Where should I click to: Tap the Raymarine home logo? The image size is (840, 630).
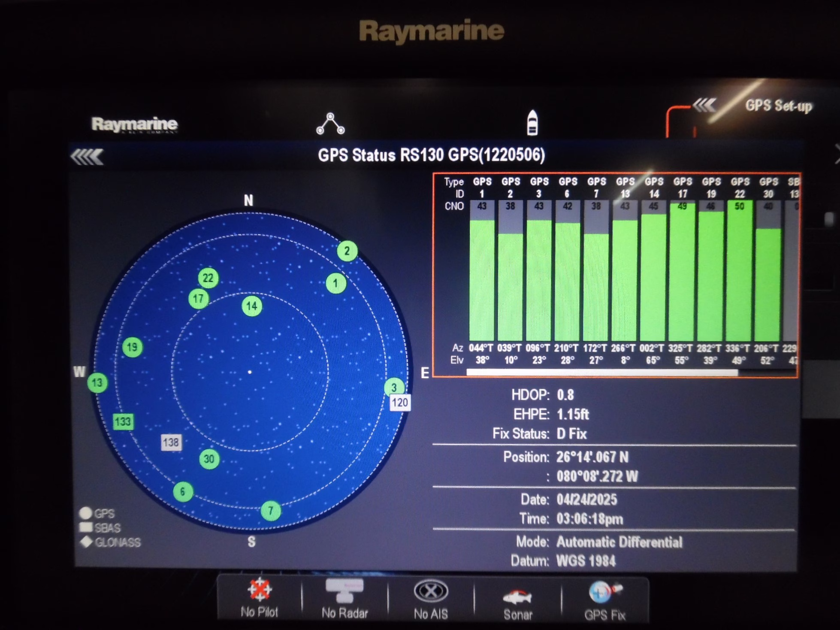(x=134, y=124)
